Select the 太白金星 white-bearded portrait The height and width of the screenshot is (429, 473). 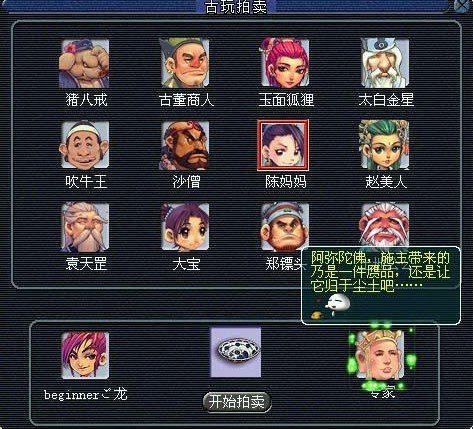tap(384, 63)
